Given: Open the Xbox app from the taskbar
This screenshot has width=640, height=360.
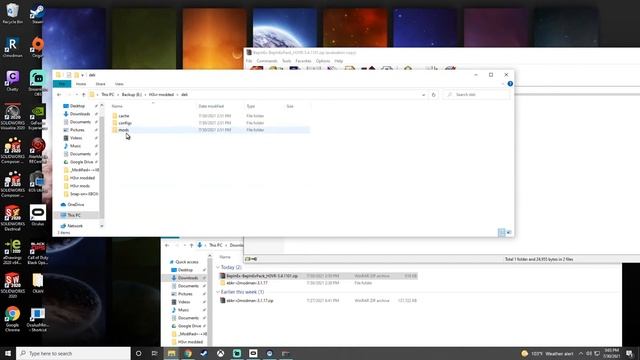Looking at the screenshot, I should [220, 353].
